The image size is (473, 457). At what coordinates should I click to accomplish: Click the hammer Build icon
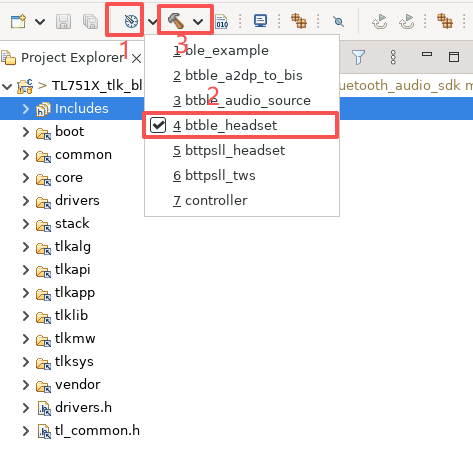point(176,21)
